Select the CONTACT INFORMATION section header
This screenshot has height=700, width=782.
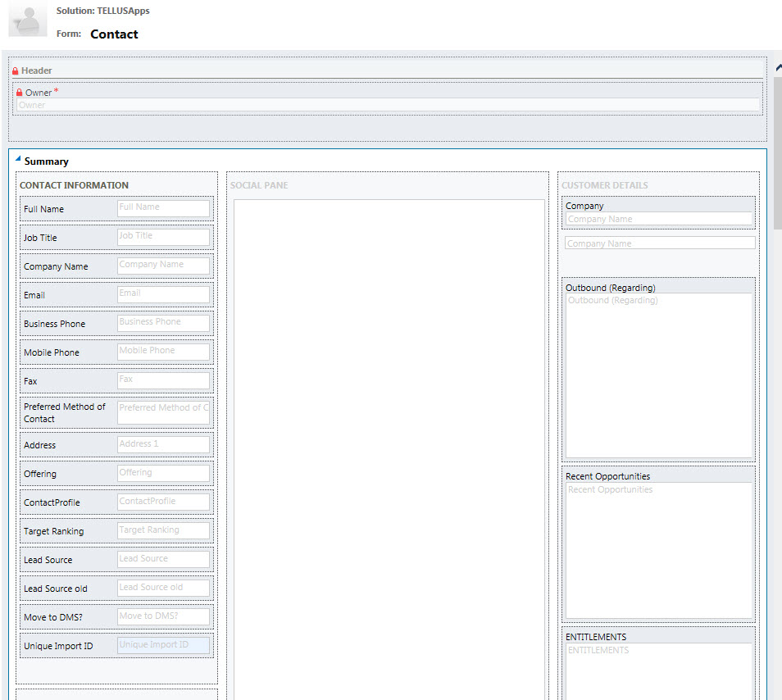point(74,185)
